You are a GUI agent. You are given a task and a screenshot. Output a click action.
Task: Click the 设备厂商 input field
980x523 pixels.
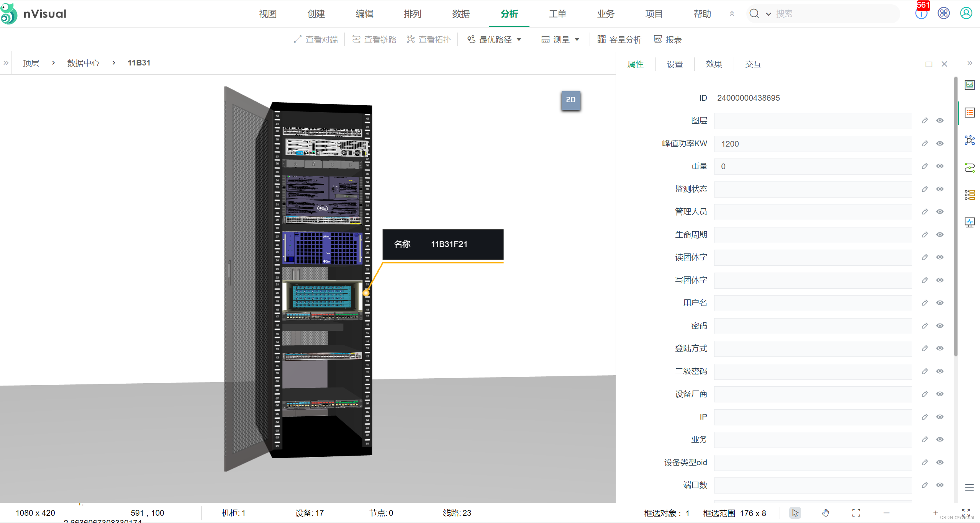[812, 394]
